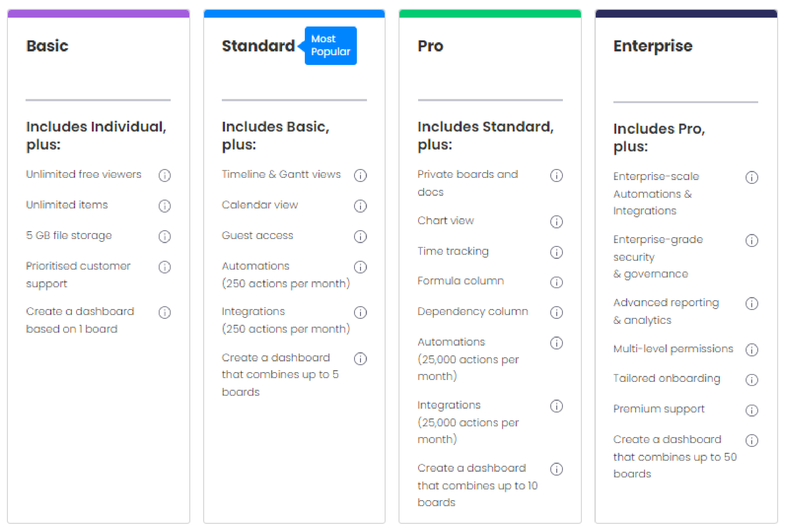Open info icon for Time tracking
Screen dimensions: 786x532
[556, 252]
